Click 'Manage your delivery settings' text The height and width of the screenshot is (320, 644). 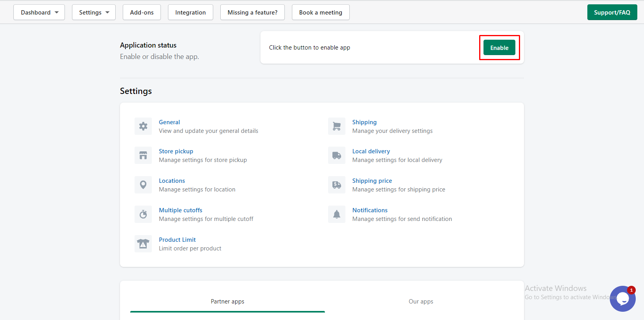point(393,131)
